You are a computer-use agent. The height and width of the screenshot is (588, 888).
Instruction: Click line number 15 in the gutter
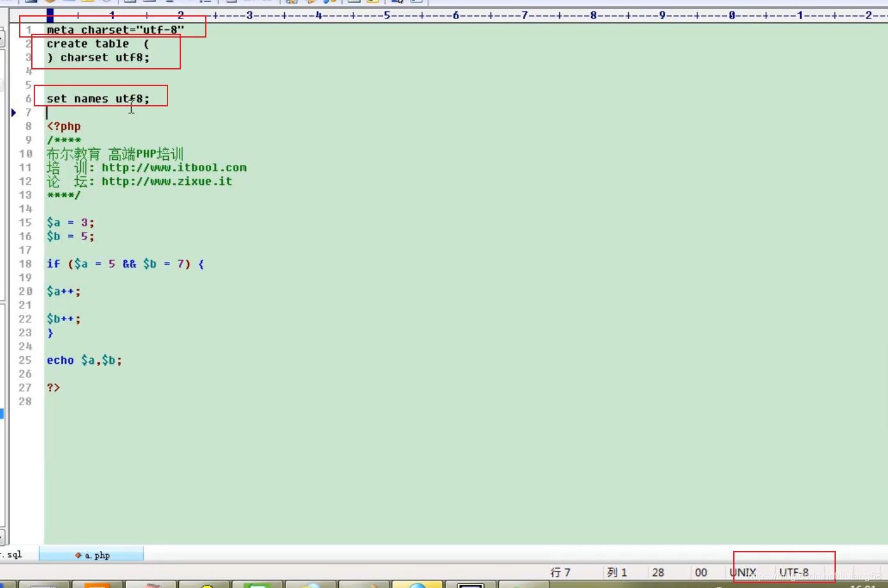[x=25, y=223]
